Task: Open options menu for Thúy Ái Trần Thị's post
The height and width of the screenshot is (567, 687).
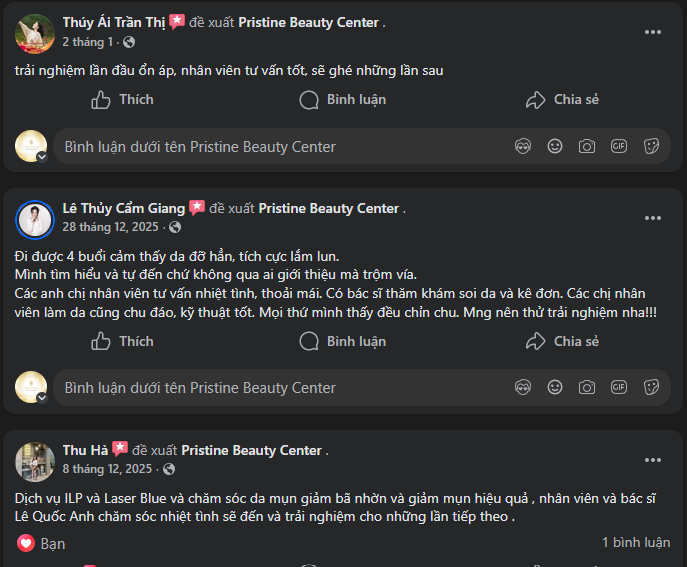Action: [653, 32]
